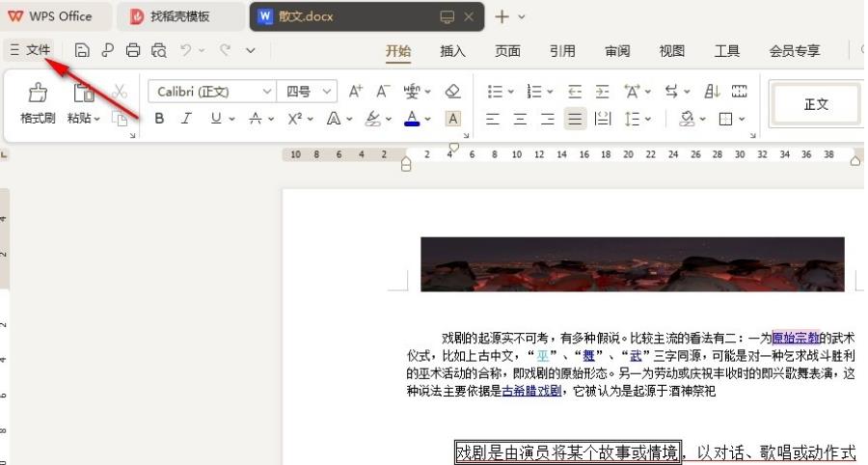Click the Save icon in quick access toolbar
868x465 pixels.
(82, 50)
